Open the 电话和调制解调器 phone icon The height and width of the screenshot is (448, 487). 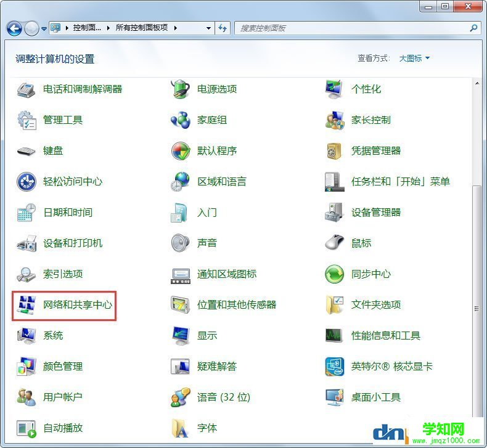(26, 89)
